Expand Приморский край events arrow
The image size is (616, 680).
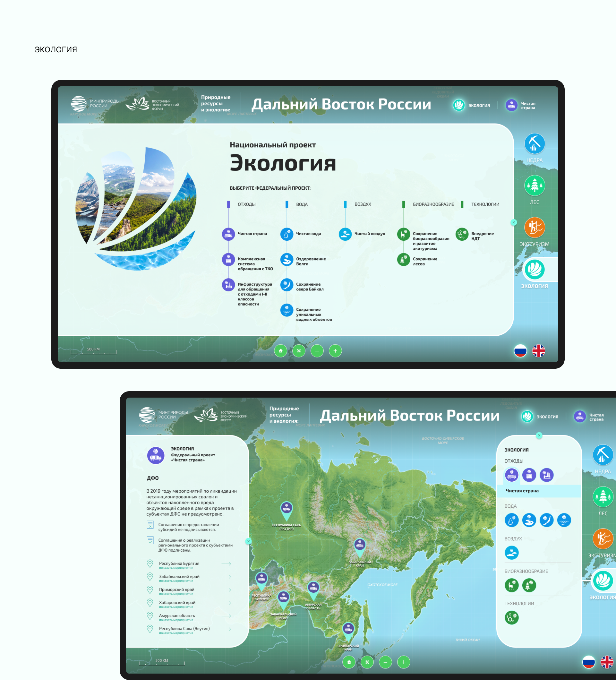click(226, 590)
